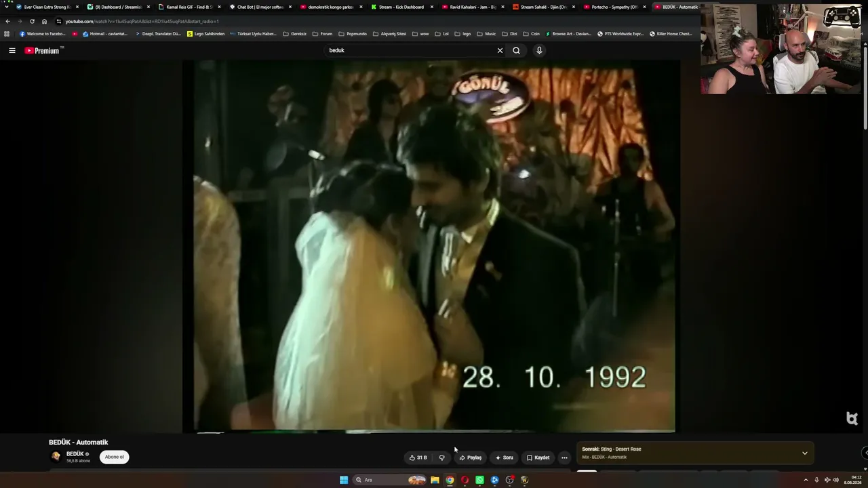Open File Explorer from the taskbar

tap(435, 480)
